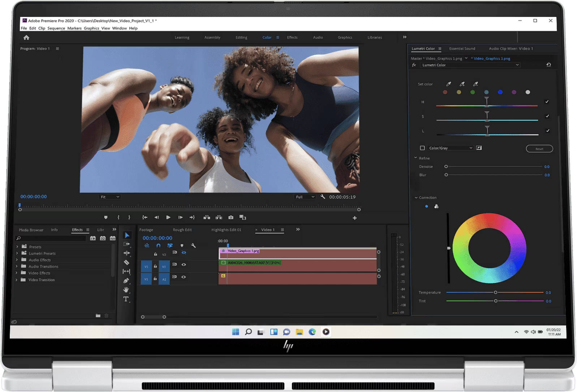Show more workspaces overflow chevrons
Screen dimensions: 577x392
point(405,37)
